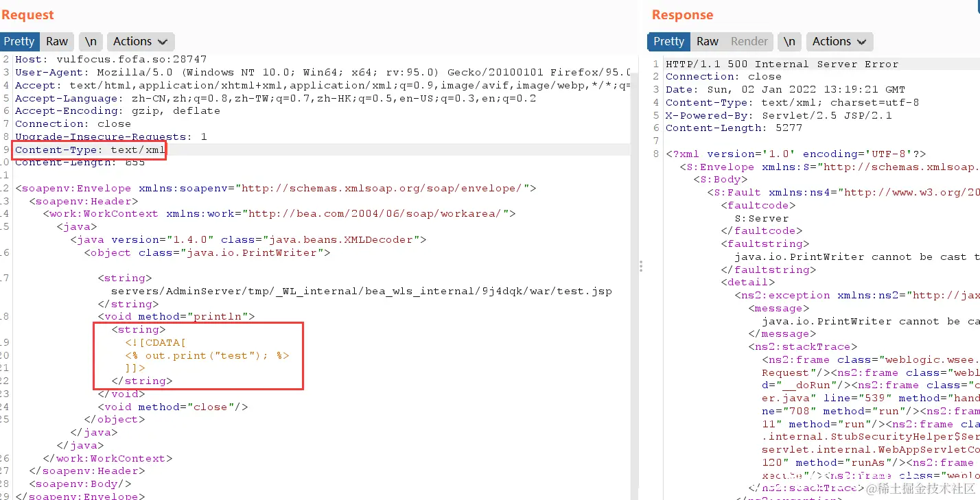Viewport: 980px width, 500px height.
Task: Click the line="539" stack frame text
Action: [871, 398]
